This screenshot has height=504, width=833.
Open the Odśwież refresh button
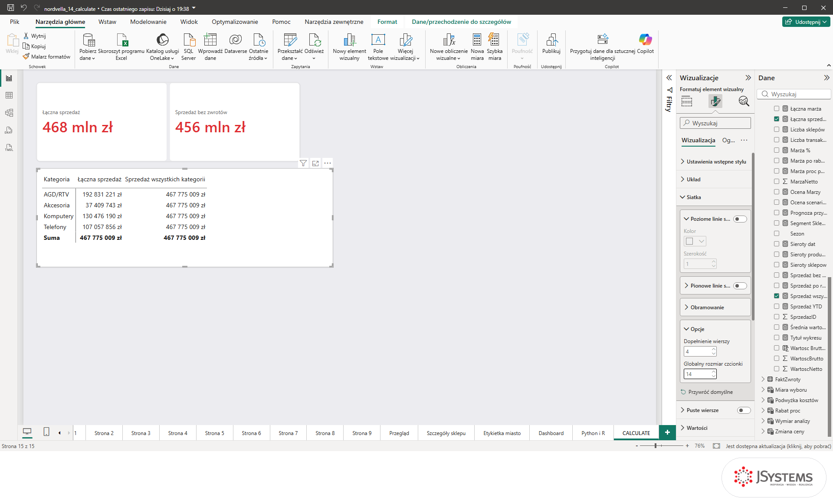(x=314, y=47)
